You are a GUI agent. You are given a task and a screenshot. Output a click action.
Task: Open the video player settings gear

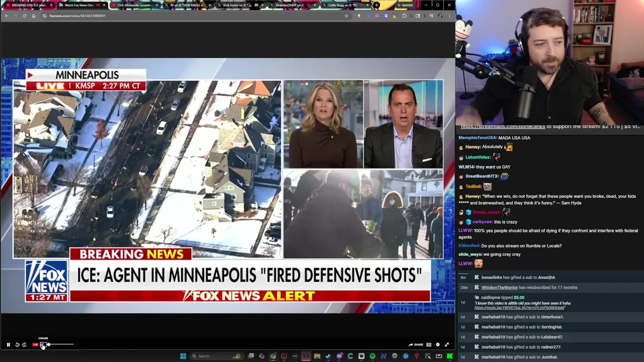pos(438,344)
